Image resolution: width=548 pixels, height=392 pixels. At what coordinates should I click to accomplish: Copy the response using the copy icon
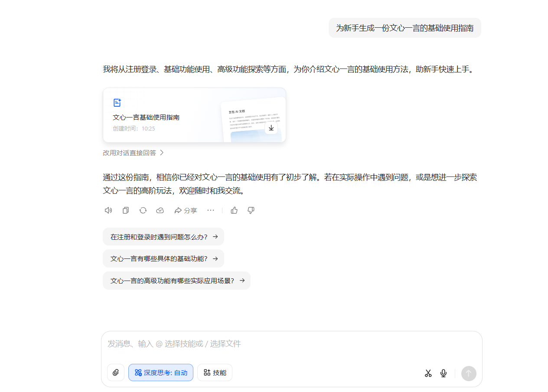(126, 210)
